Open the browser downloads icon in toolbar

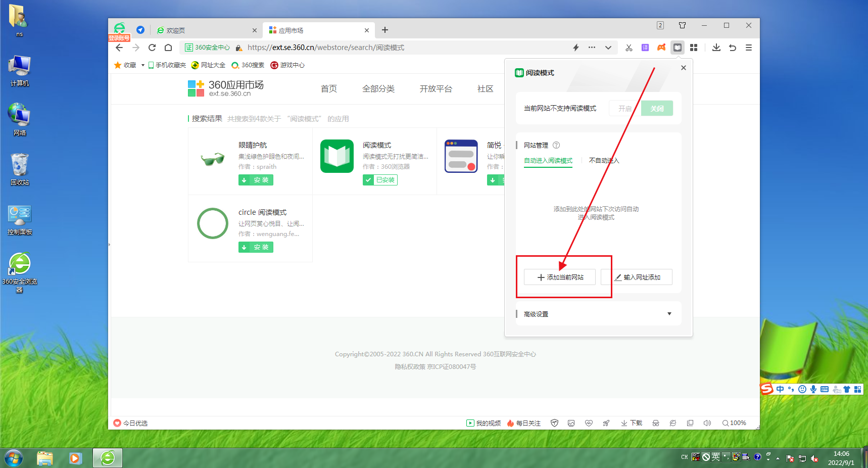tap(716, 48)
